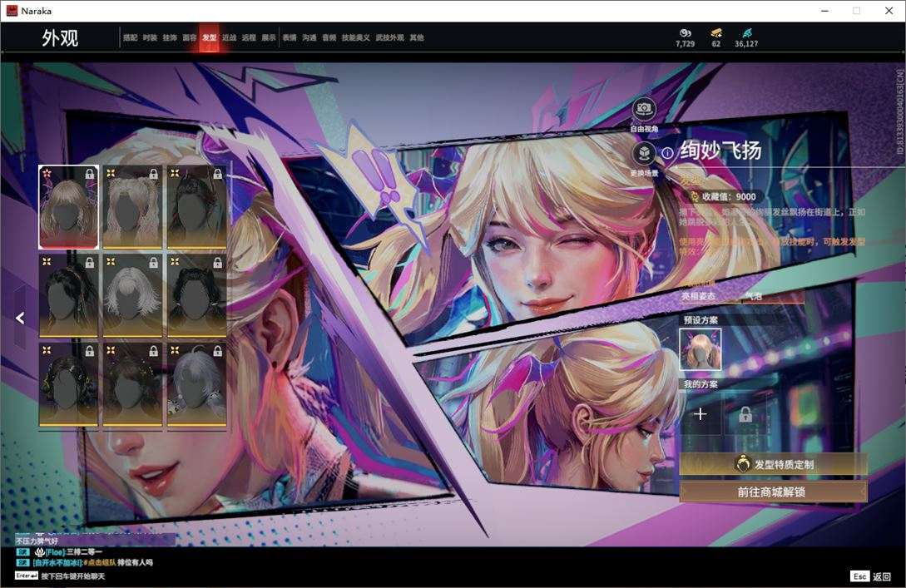The height and width of the screenshot is (588, 906).
Task: Click the 我的方案 label
Action: [701, 384]
